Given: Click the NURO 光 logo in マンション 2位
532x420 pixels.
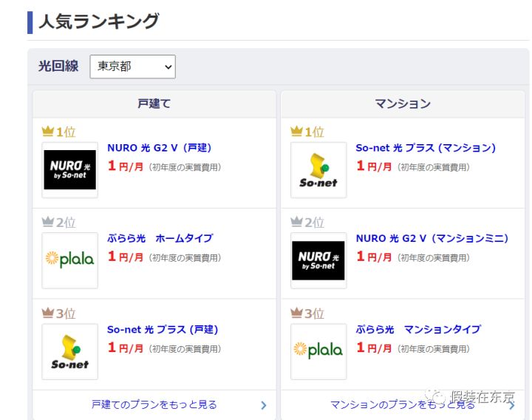Looking at the screenshot, I should (x=318, y=260).
